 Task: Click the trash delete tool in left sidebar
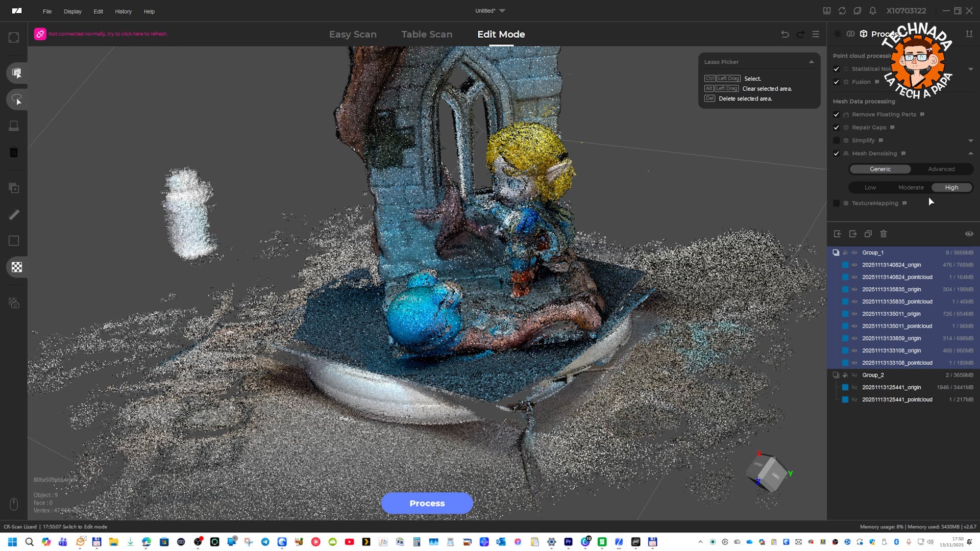(14, 153)
